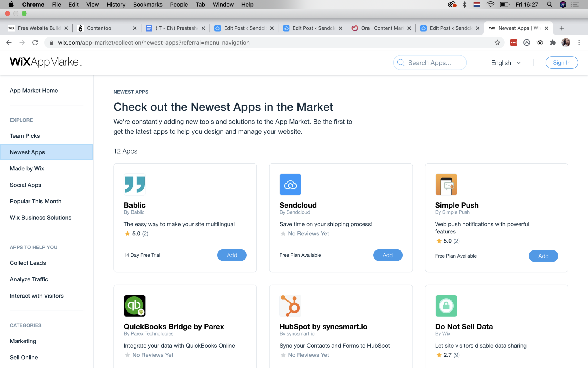Screen dimensions: 588x368
Task: Open Popular This Month collection
Action: (36, 201)
